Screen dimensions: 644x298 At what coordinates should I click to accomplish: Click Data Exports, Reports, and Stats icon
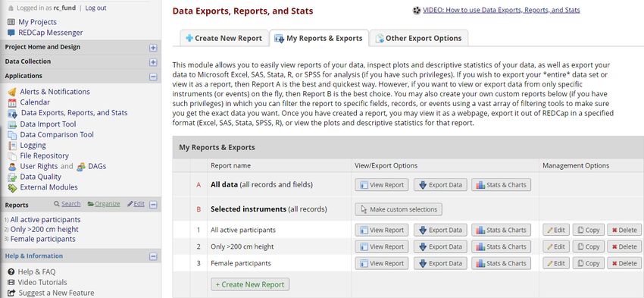tap(12, 114)
